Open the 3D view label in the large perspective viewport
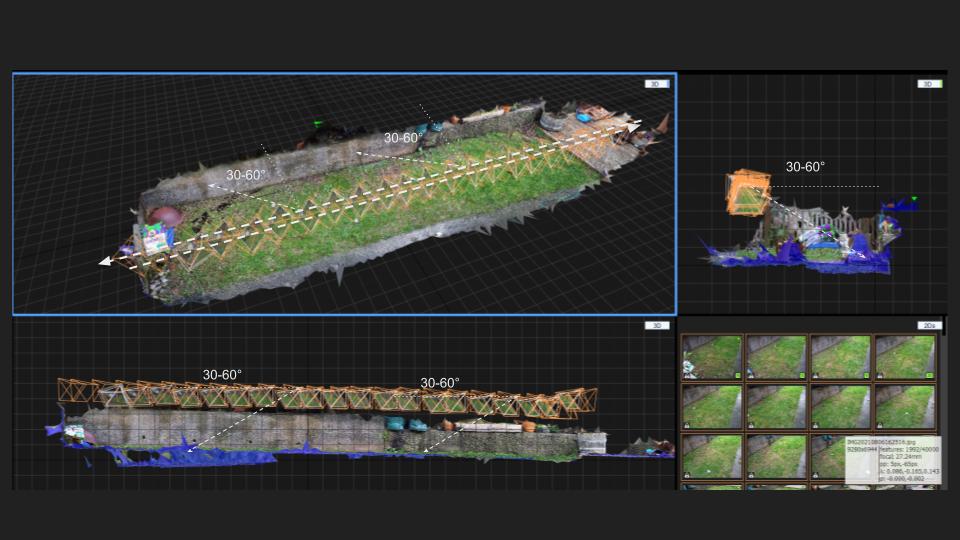The image size is (960, 540). (656, 84)
